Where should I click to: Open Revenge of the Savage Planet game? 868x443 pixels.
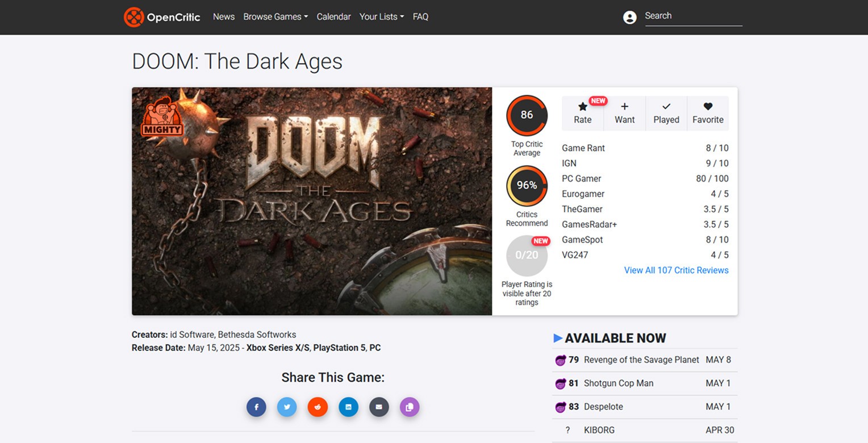click(x=641, y=360)
